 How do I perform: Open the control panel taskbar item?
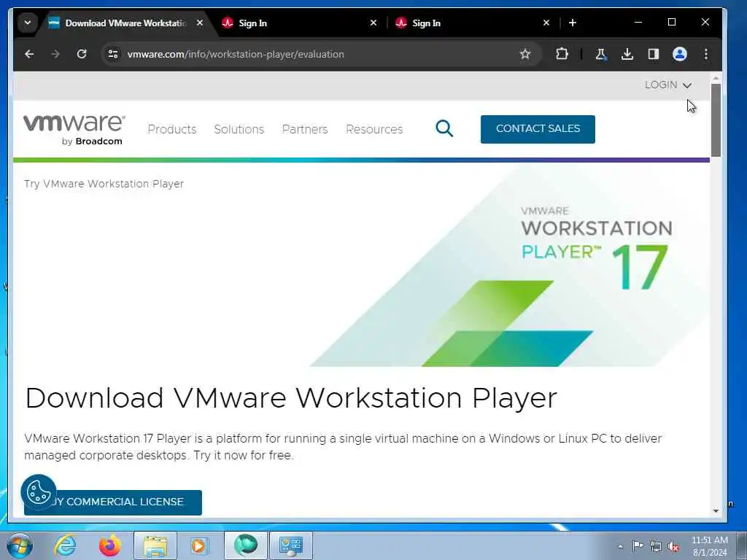[291, 545]
